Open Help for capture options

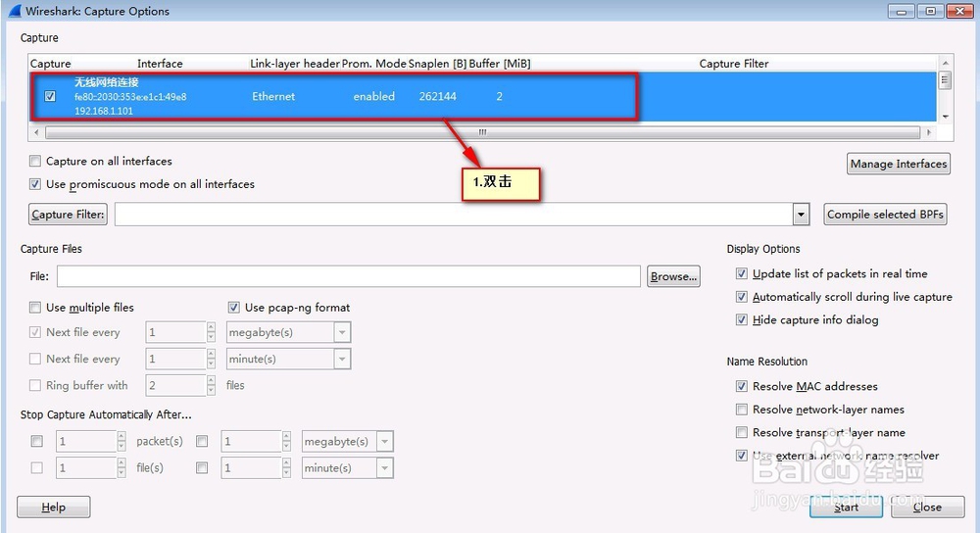(x=53, y=507)
